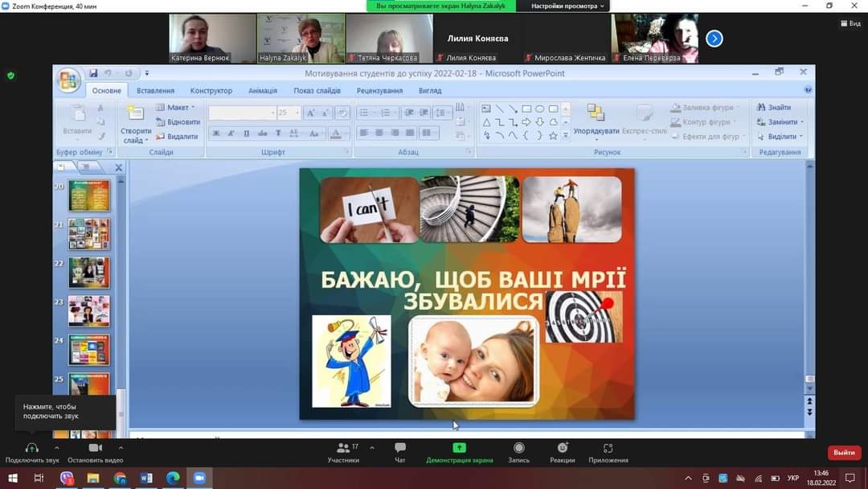The width and height of the screenshot is (868, 489).
Task: Show next participants with the blue arrow
Action: point(714,39)
